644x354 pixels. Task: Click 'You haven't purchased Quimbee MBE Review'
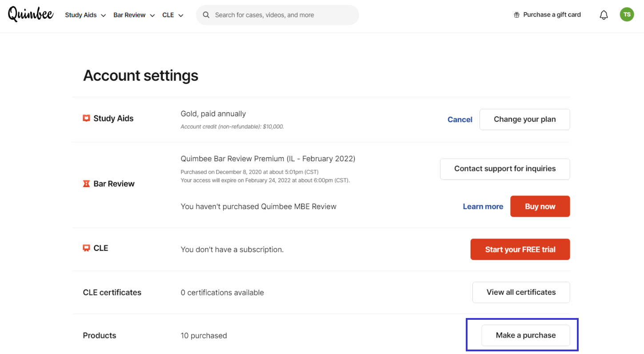pyautogui.click(x=259, y=207)
